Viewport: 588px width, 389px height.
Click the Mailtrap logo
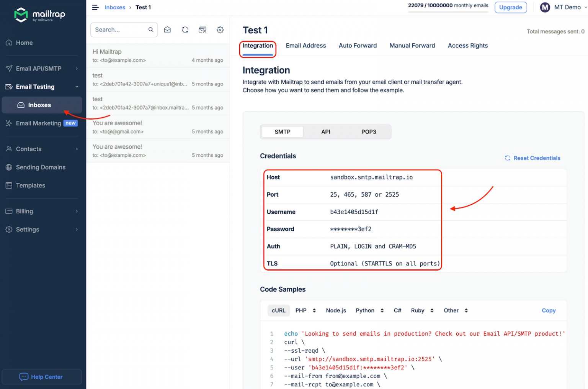(x=39, y=15)
